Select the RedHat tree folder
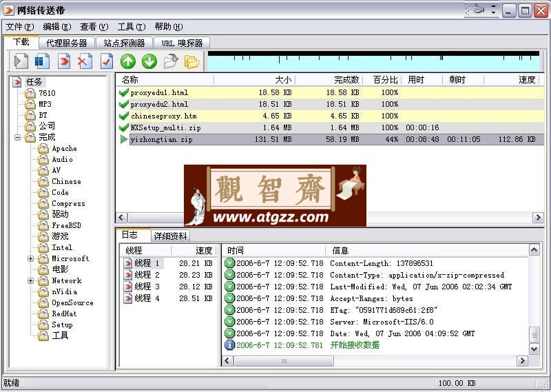The image size is (551, 392). 64,313
